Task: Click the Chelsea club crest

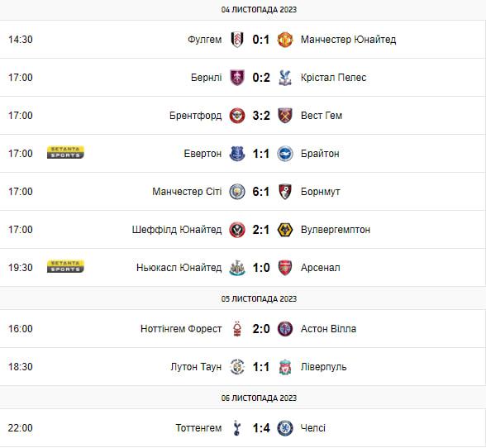Action: pos(285,428)
